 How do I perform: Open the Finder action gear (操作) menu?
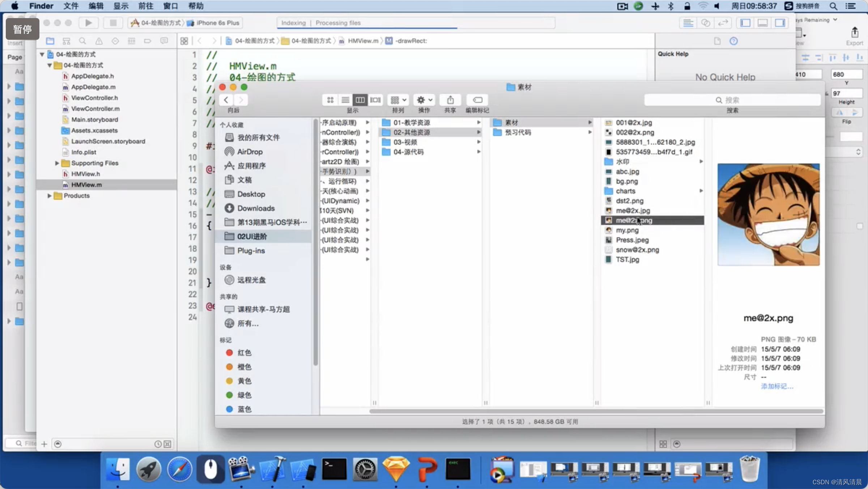(424, 100)
